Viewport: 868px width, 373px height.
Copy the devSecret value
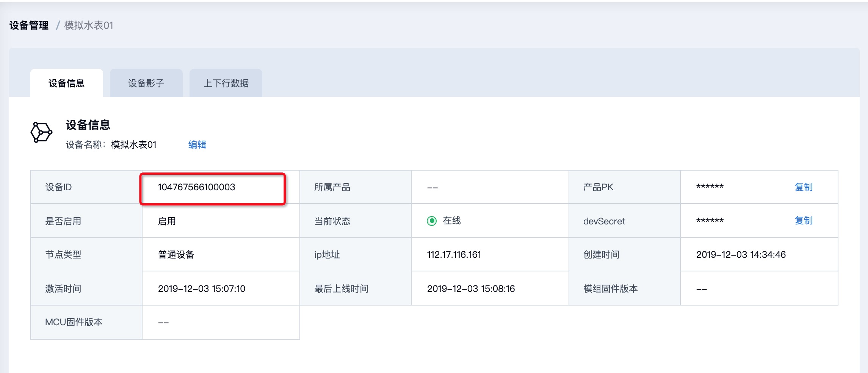point(803,221)
